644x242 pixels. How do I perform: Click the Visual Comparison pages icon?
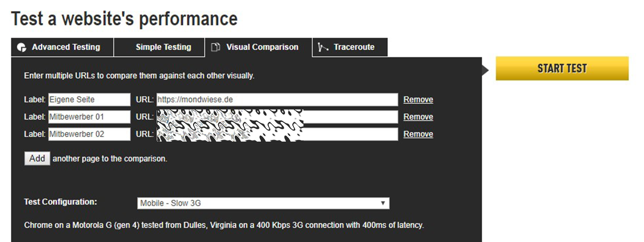216,47
